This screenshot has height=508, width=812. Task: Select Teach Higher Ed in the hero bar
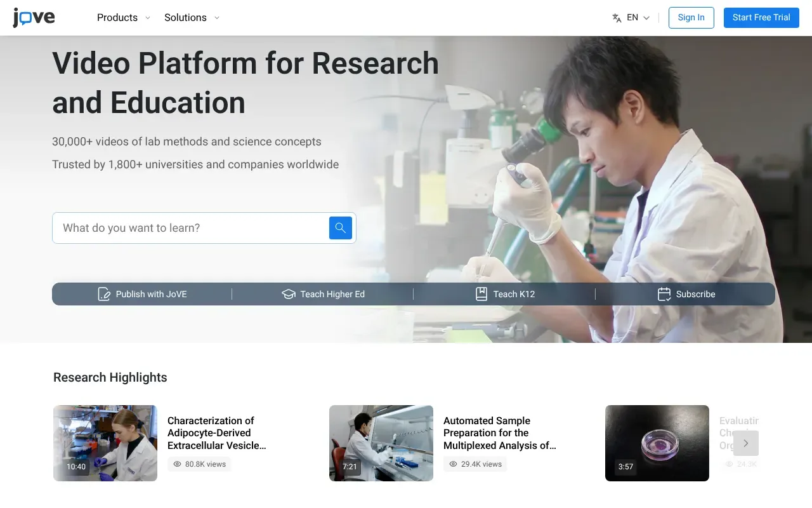(x=332, y=294)
